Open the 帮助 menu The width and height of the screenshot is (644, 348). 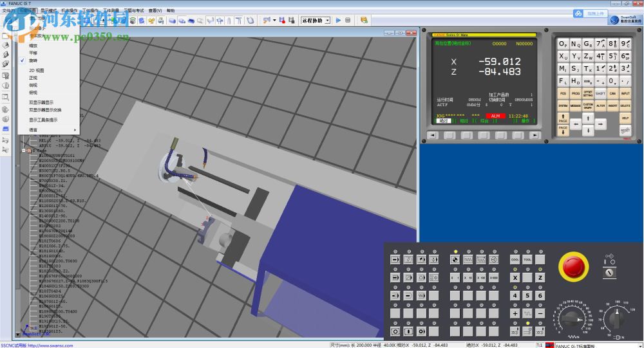tap(171, 10)
